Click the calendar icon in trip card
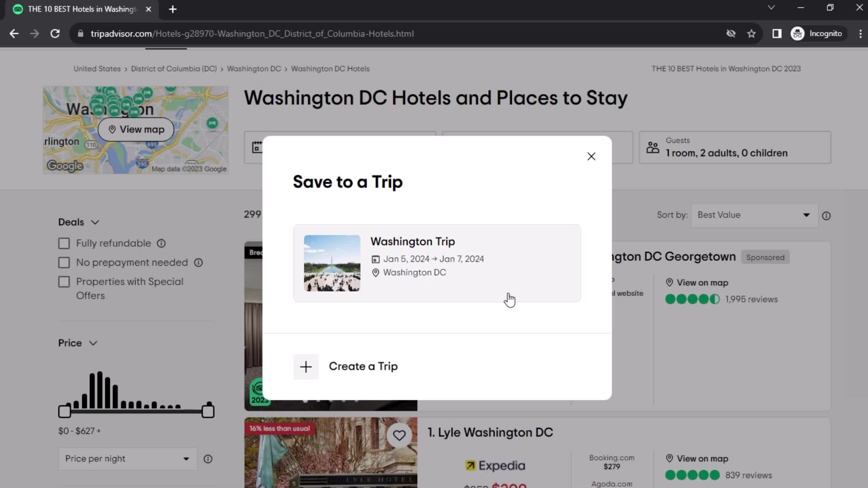868x488 pixels. tap(376, 258)
